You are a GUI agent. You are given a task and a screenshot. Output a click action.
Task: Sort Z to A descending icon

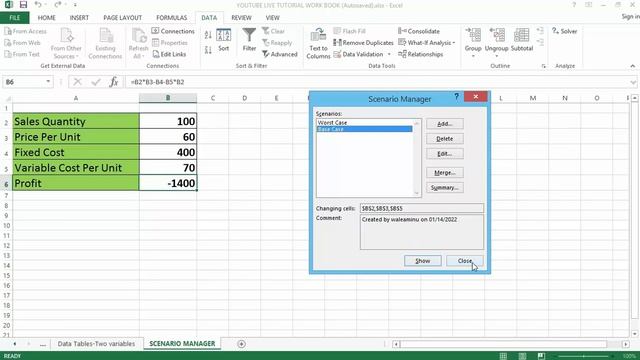pyautogui.click(x=208, y=50)
